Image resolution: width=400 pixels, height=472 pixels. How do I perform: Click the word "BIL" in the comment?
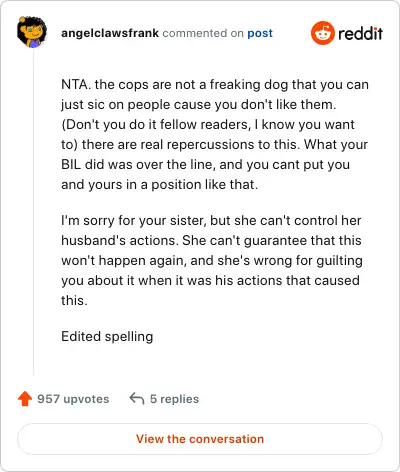[x=71, y=165]
